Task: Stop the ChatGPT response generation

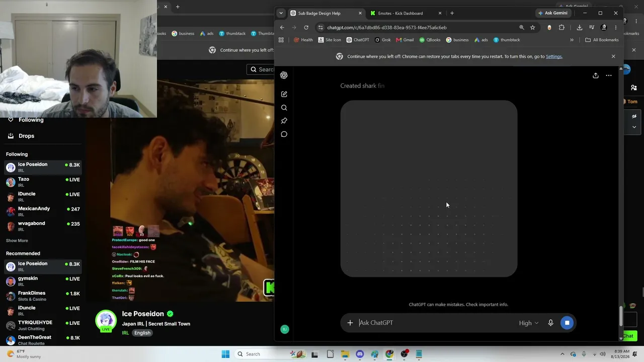Action: 567,323
